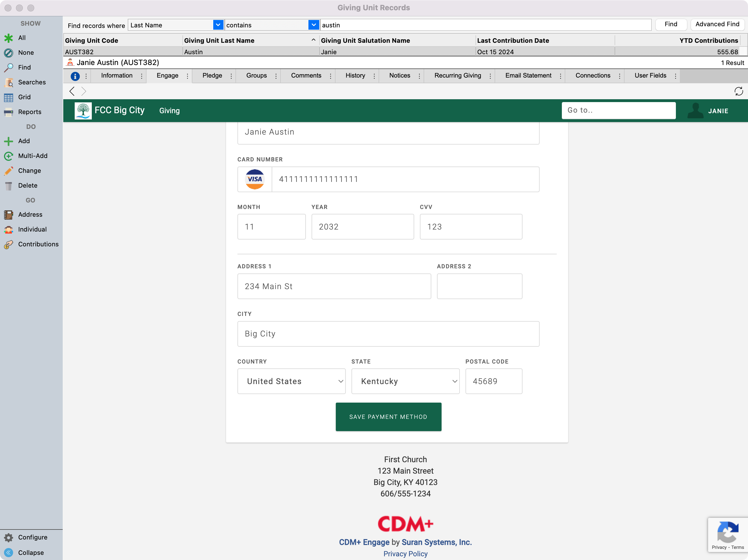Click the Reports printer icon
The image size is (748, 560).
(x=9, y=112)
